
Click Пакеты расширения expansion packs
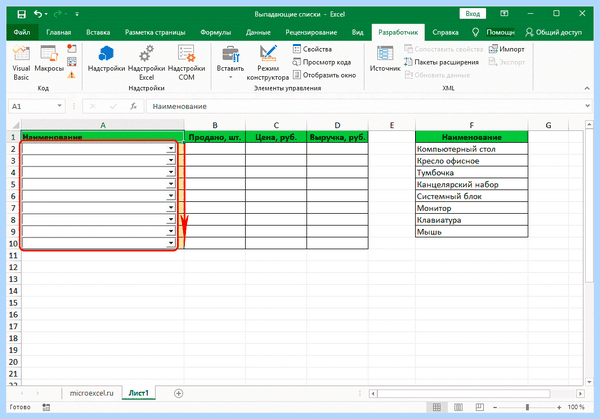click(442, 62)
